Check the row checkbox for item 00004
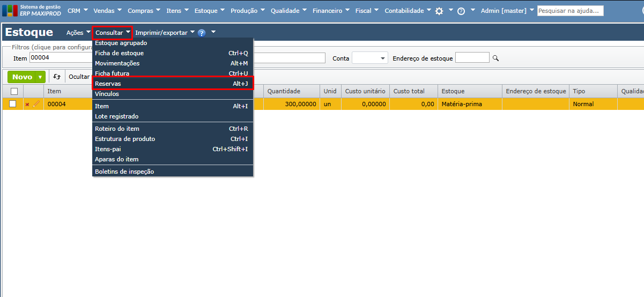644x297 pixels. [x=12, y=104]
